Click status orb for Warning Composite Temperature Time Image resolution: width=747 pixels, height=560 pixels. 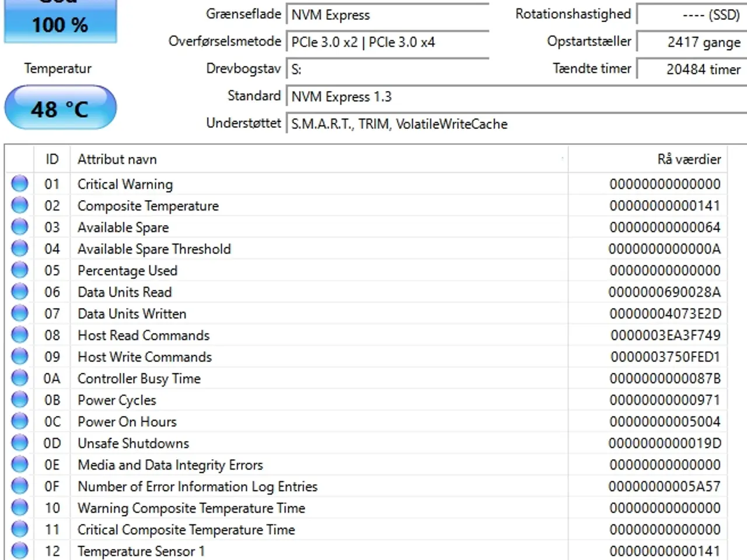tap(19, 508)
